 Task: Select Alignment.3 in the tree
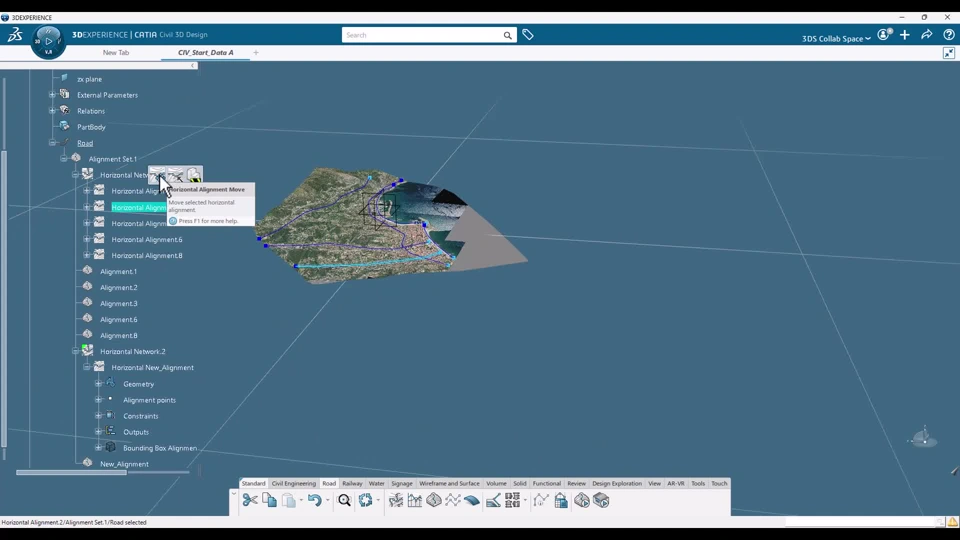pyautogui.click(x=119, y=304)
